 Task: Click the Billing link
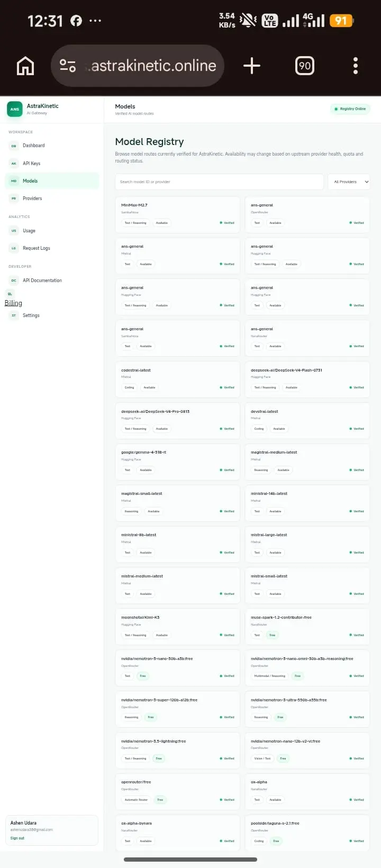pyautogui.click(x=13, y=303)
